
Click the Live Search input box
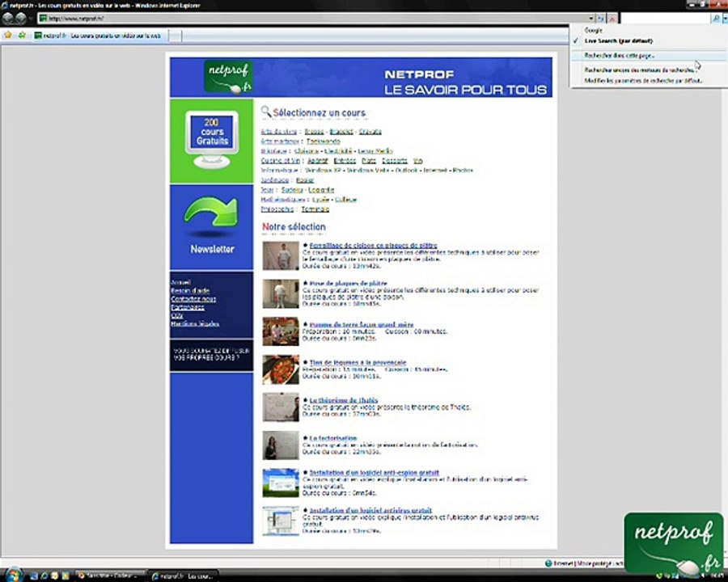point(667,19)
